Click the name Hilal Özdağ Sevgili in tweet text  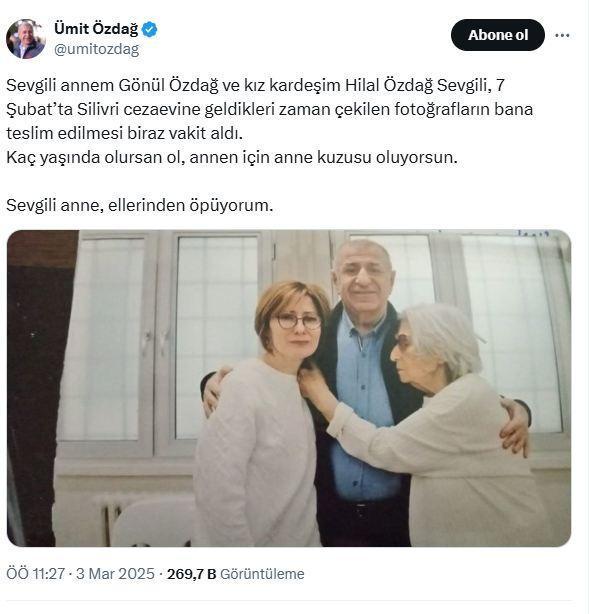(417, 85)
